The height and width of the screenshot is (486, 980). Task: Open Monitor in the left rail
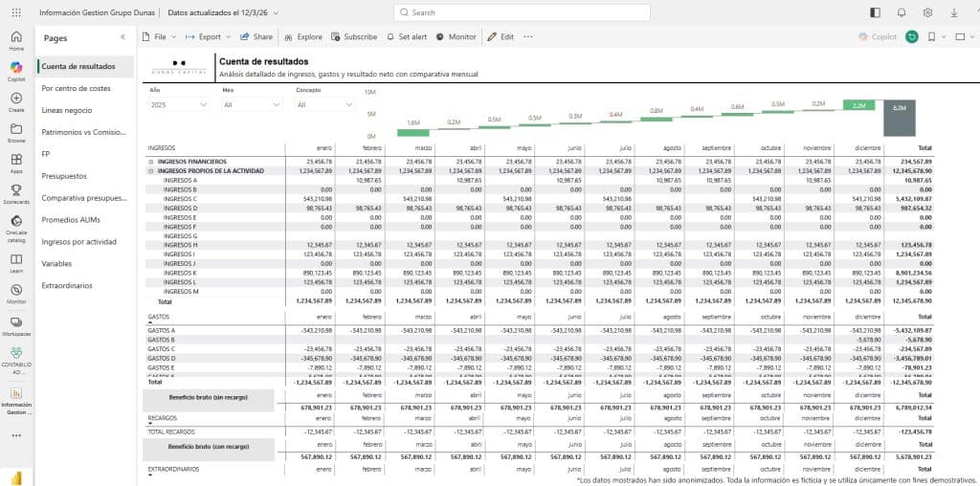tap(16, 294)
